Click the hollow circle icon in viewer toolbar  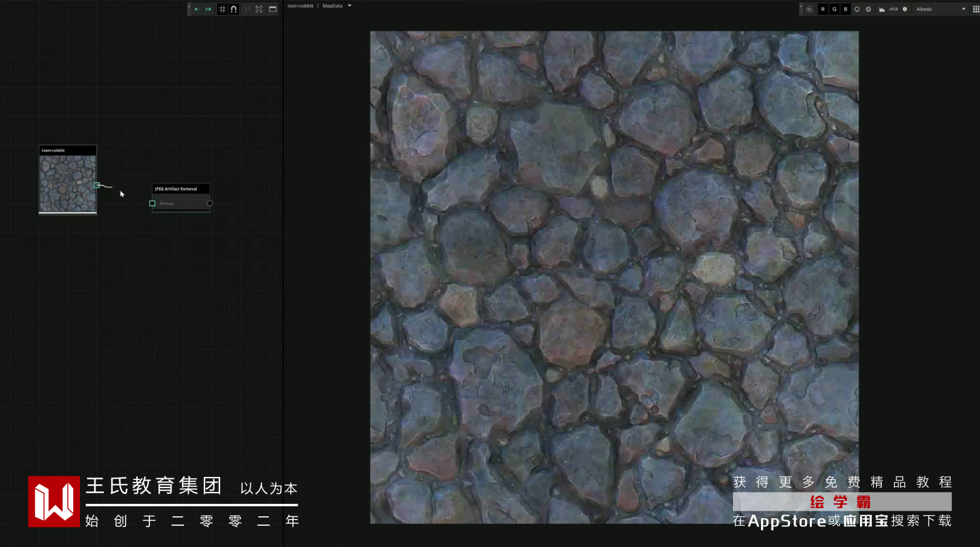point(857,9)
